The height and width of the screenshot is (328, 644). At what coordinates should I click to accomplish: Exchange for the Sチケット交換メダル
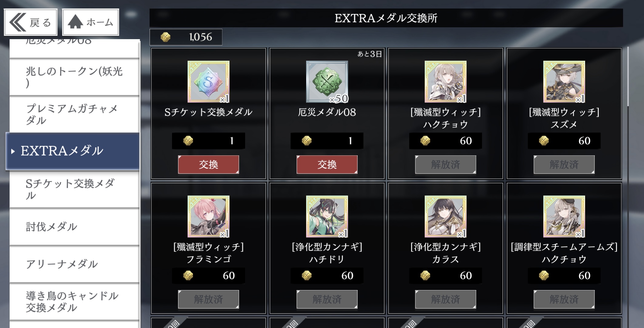(208, 164)
